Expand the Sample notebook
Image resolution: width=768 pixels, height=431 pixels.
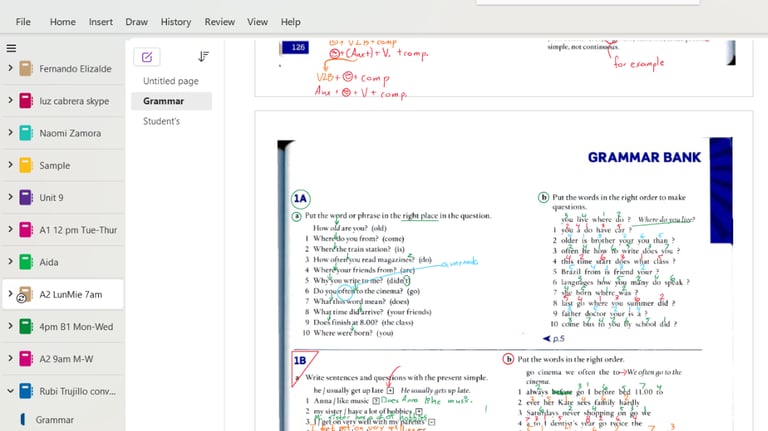(10, 165)
